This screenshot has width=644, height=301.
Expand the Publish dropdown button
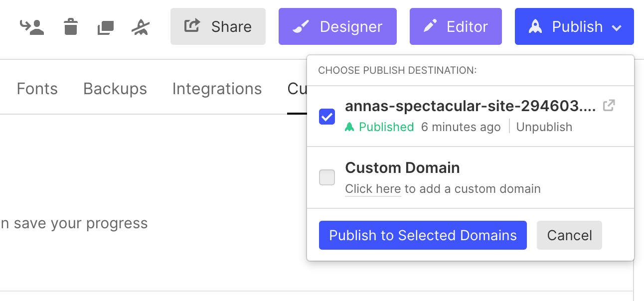point(574,26)
